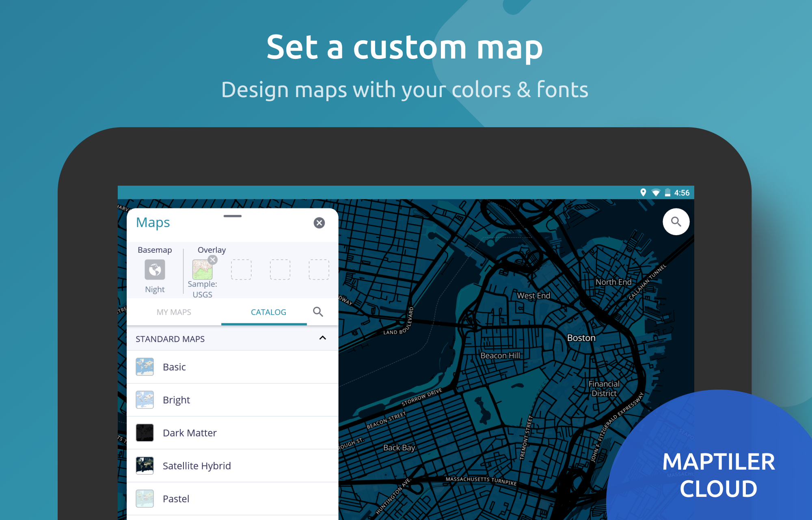
Task: Click the Basic map thumbnail
Action: [x=145, y=367]
